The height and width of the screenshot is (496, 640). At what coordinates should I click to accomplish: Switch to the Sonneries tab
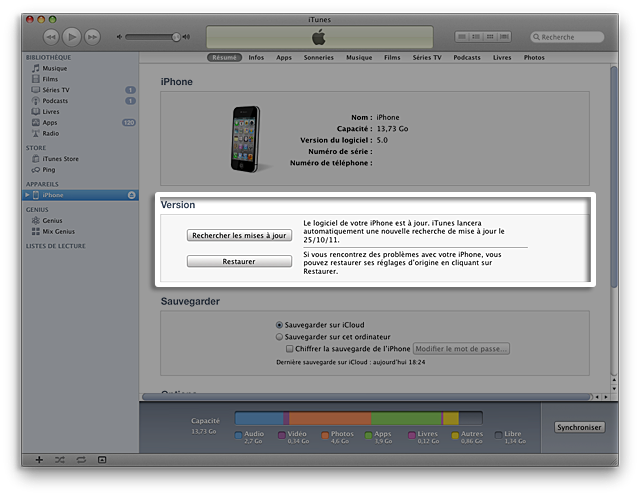(x=318, y=58)
